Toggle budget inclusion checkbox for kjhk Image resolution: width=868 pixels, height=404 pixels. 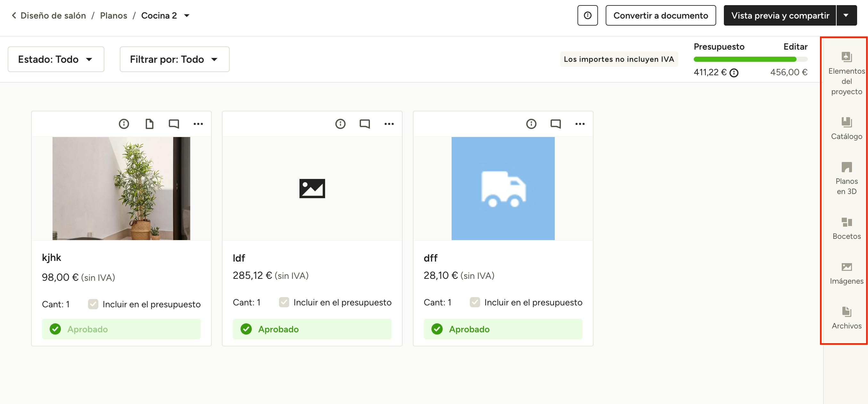click(x=93, y=304)
